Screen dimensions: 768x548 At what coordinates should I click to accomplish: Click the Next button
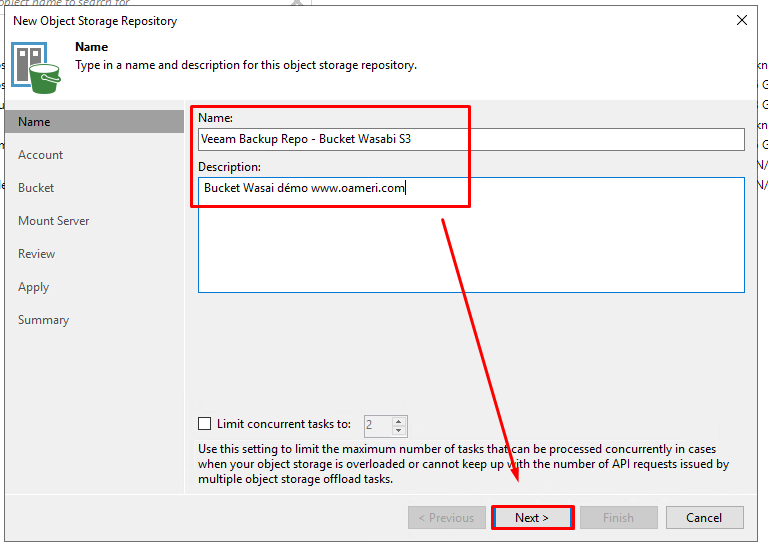532,518
